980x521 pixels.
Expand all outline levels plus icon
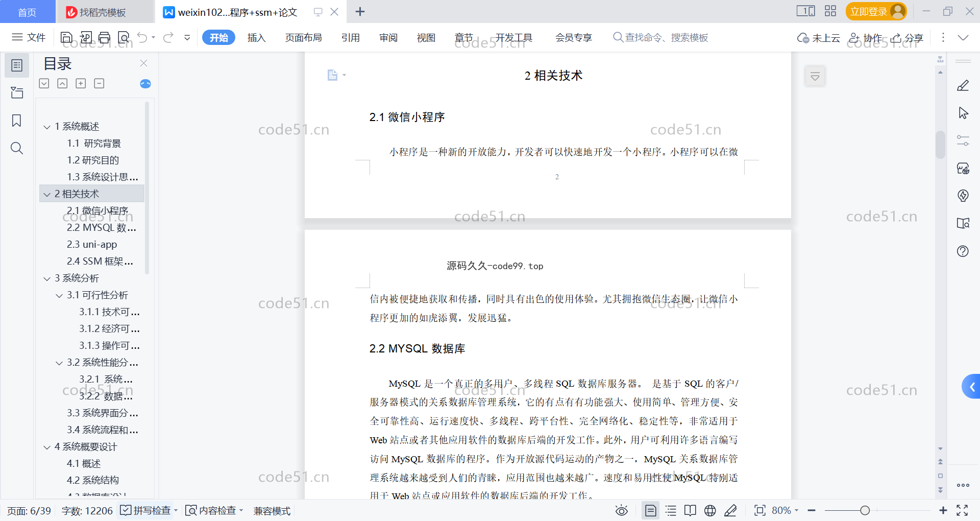(81, 83)
